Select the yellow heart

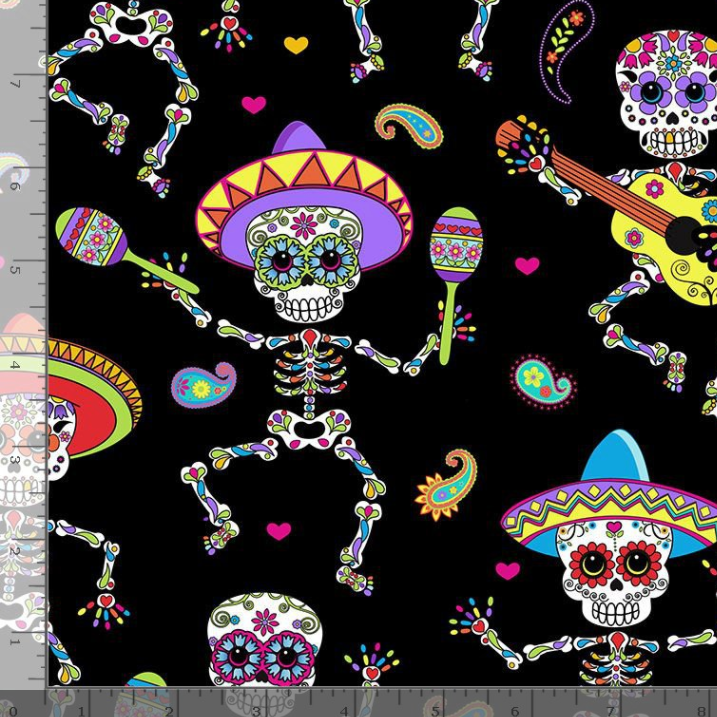tap(295, 44)
